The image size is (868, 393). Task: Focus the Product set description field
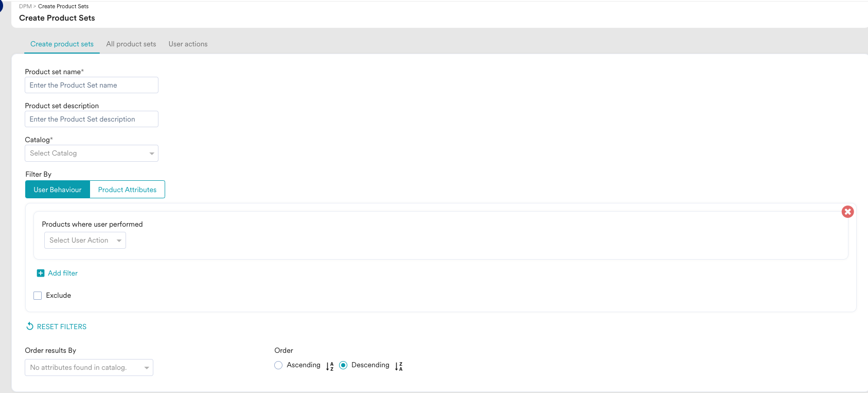tap(92, 119)
